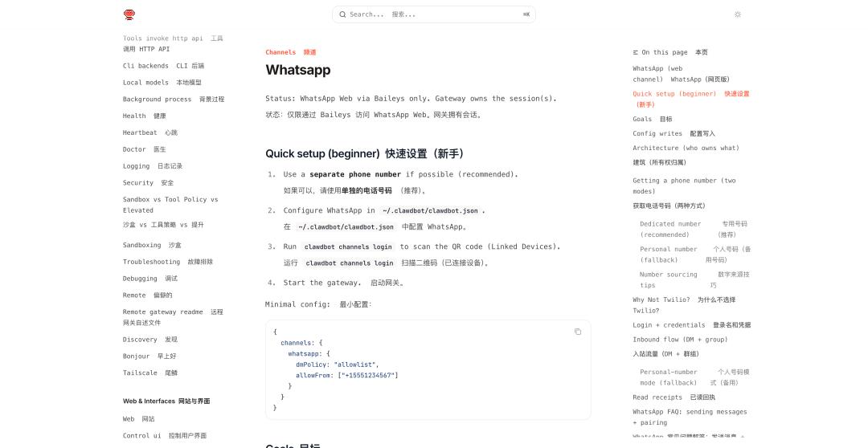Open the Doctor sidebar page
The image size is (868, 448).
[x=145, y=149]
